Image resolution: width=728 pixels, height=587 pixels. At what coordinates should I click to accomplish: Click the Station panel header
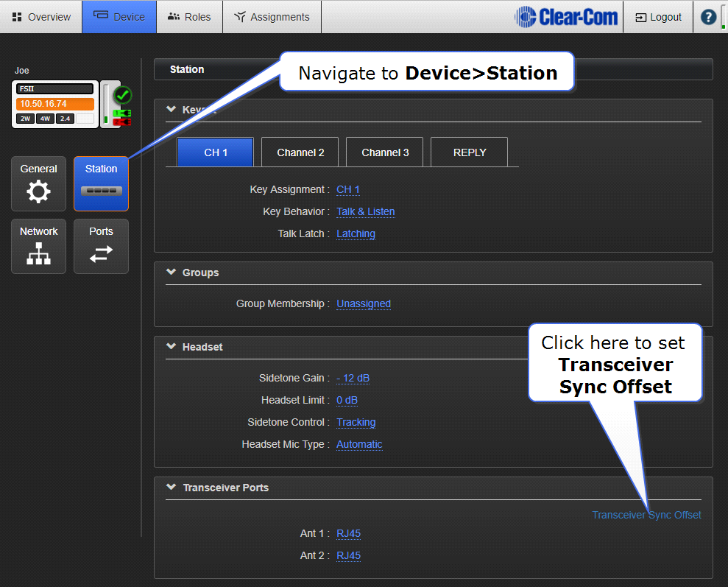point(433,69)
